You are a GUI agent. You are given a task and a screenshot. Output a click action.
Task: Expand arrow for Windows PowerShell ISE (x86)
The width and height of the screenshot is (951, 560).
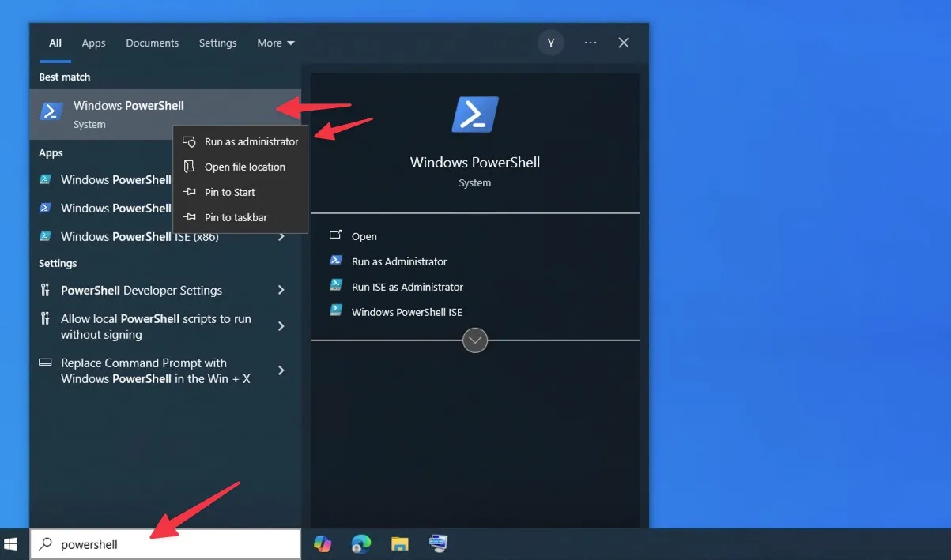point(281,237)
